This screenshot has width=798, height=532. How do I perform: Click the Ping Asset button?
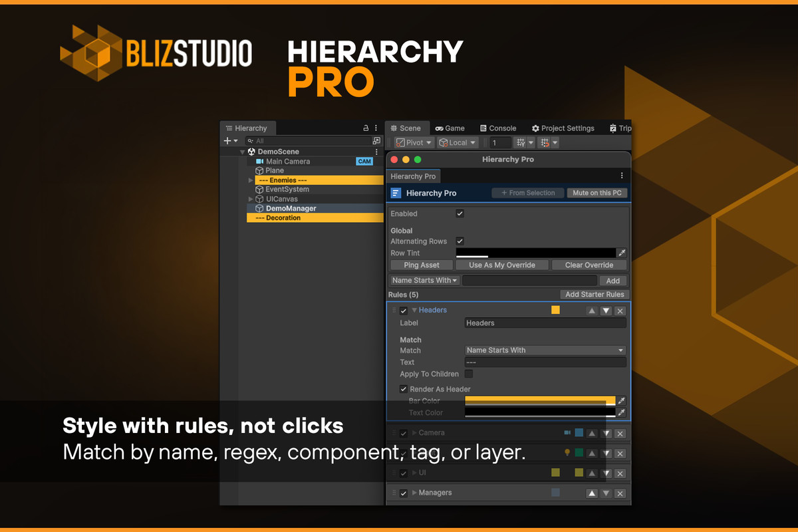tap(422, 265)
